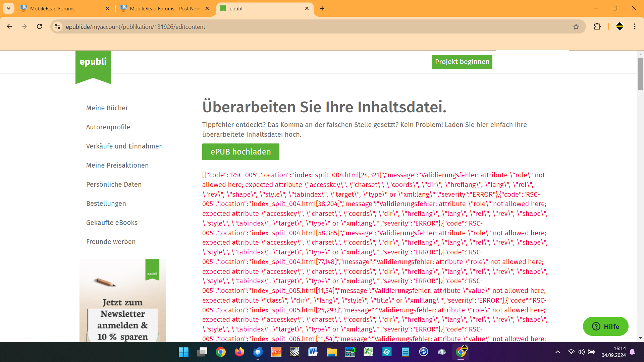Show hidden system tray icons
Screen dimensions: 644x362
557,352
